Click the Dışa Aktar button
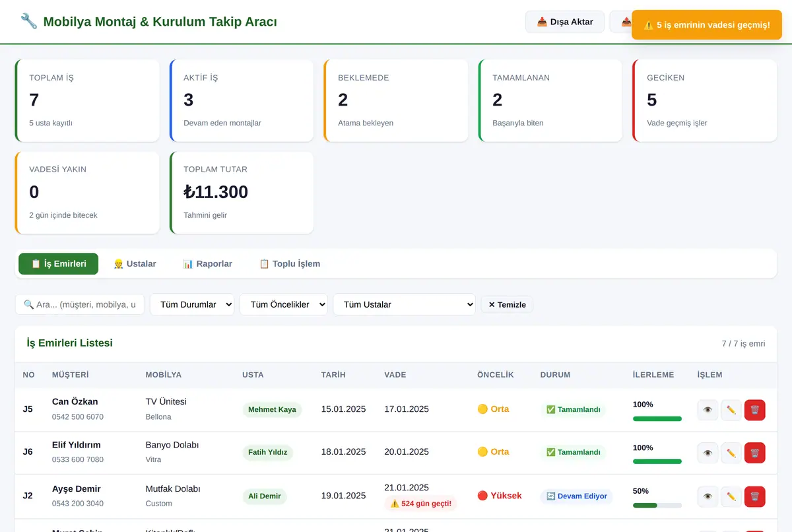 [565, 22]
